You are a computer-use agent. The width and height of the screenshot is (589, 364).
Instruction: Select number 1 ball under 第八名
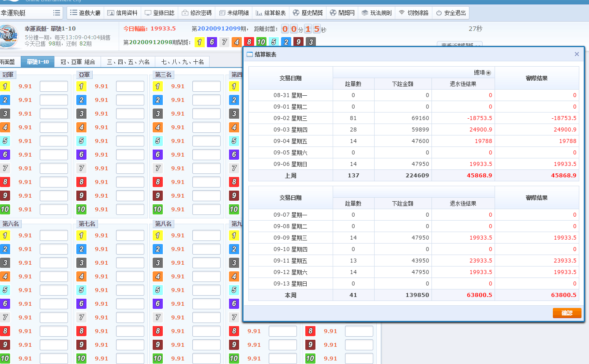coord(158,236)
